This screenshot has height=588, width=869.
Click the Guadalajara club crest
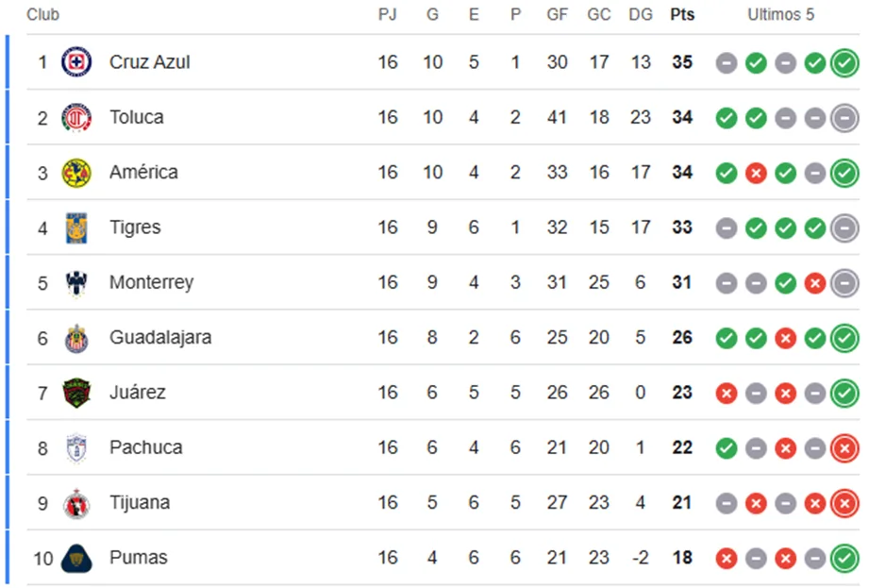click(76, 338)
